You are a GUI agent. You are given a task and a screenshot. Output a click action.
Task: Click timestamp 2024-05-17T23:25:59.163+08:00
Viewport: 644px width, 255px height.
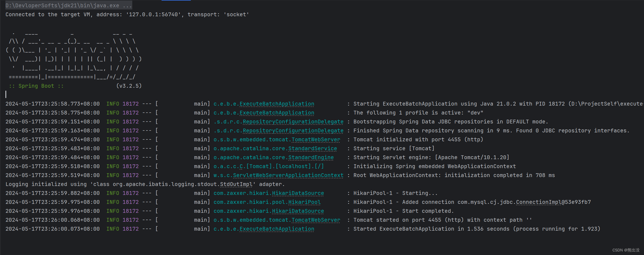(53, 130)
